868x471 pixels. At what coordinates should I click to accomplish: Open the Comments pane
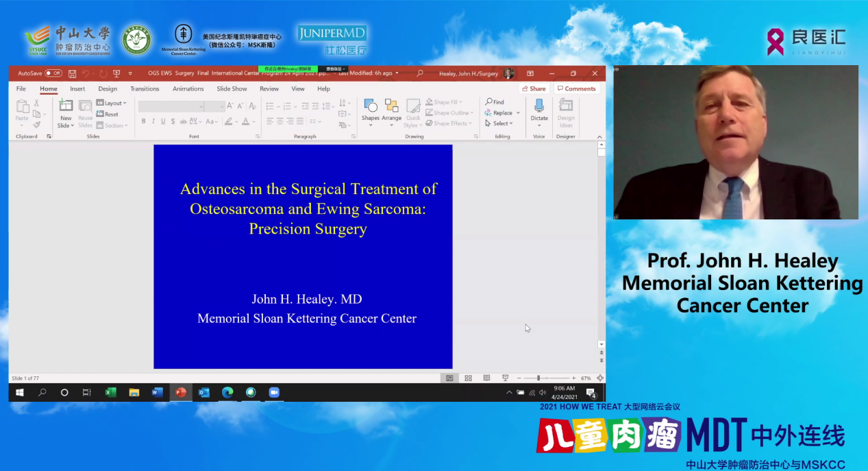pos(577,88)
